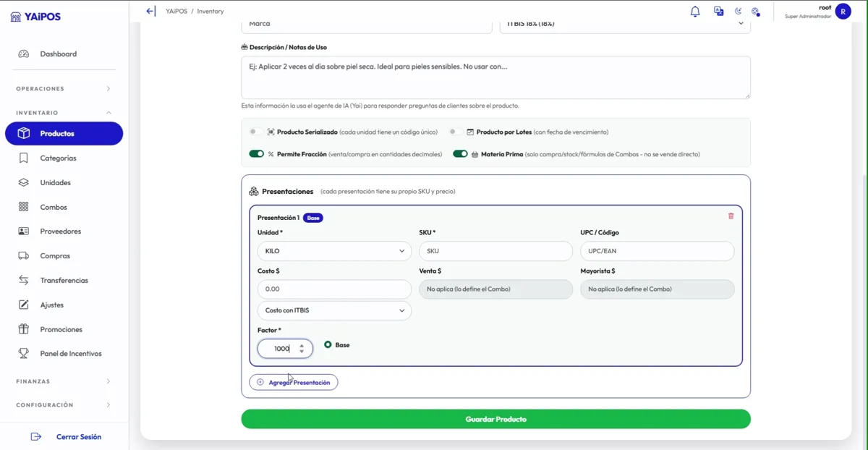Image resolution: width=868 pixels, height=450 pixels.
Task: Click the Dashboard gauge icon
Action: [24, 54]
